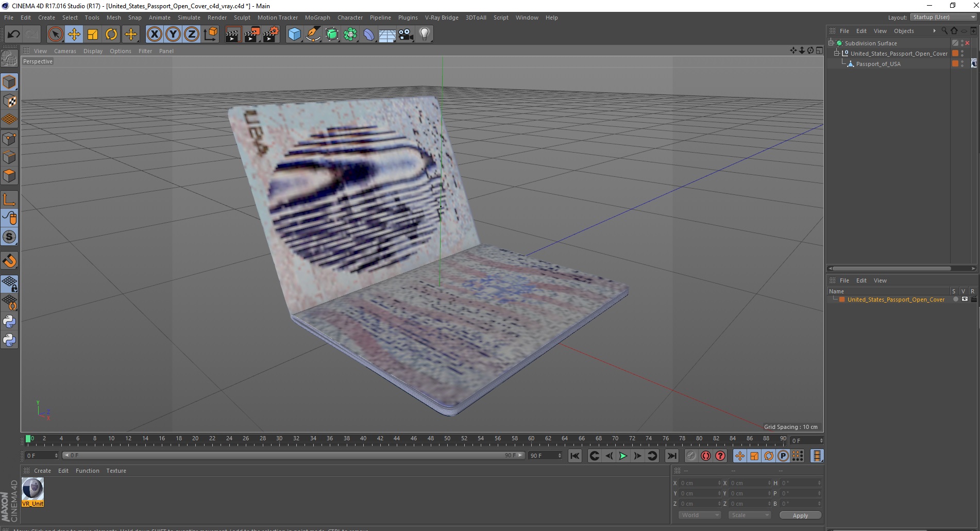Select the Live Selection tool
980x531 pixels.
click(55, 35)
